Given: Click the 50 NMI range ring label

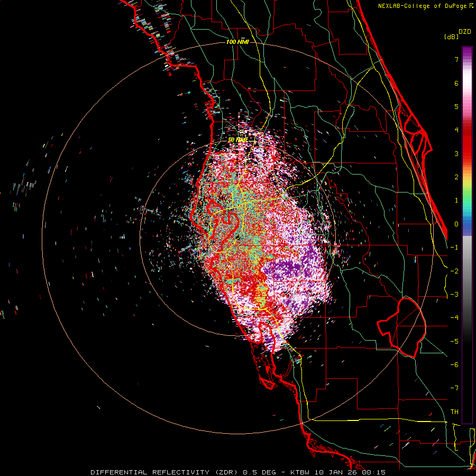Looking at the screenshot, I should [x=237, y=140].
